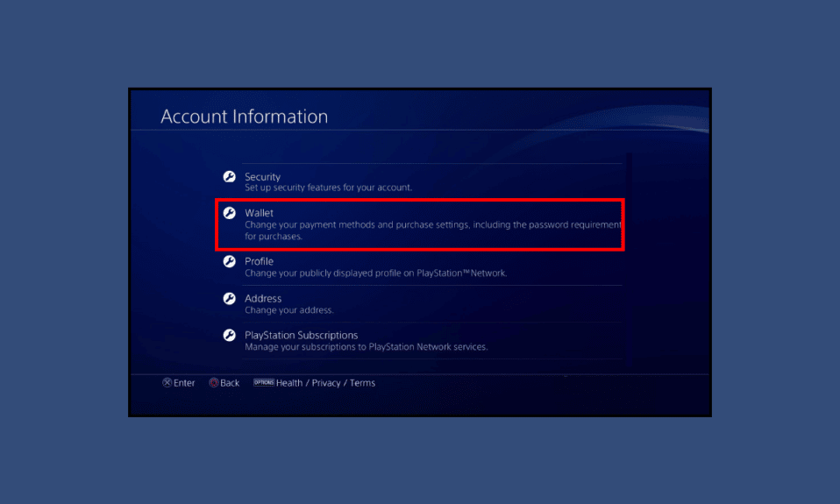Screen dimensions: 840x504
Task: Click the Account Information heading
Action: point(245,117)
